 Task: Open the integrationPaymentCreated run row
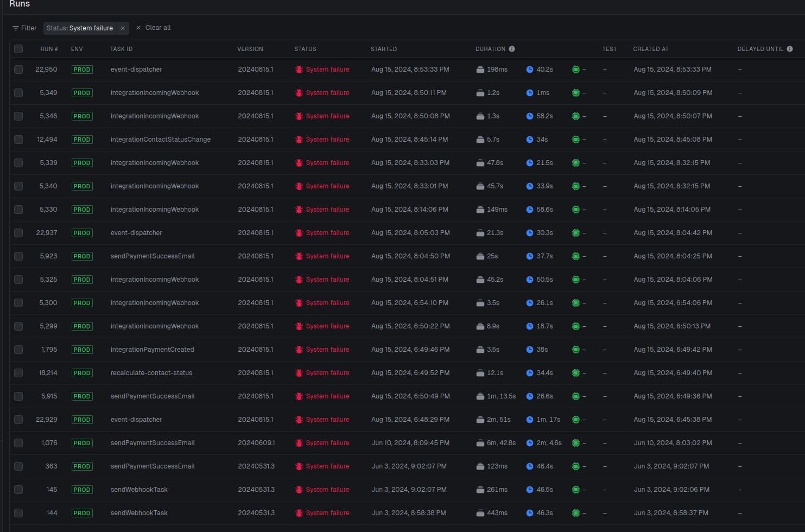pyautogui.click(x=407, y=350)
